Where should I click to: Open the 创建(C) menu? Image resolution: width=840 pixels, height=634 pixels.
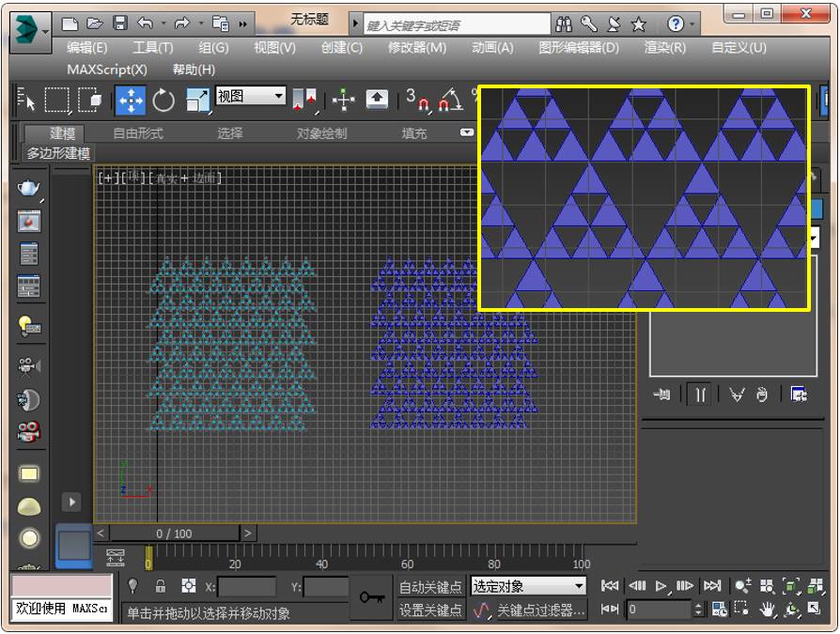click(342, 48)
